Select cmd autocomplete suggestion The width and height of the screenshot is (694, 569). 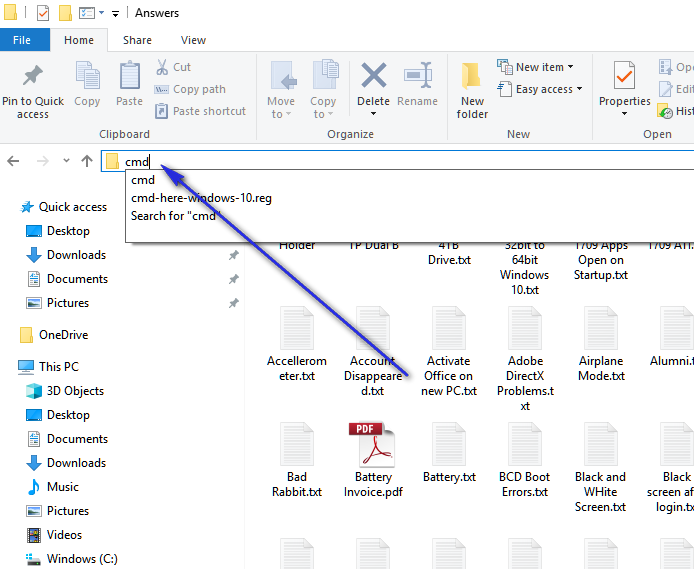tap(143, 180)
